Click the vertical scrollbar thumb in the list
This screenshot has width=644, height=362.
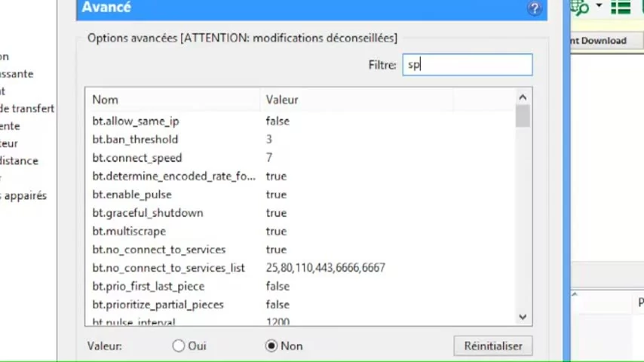[x=523, y=116]
